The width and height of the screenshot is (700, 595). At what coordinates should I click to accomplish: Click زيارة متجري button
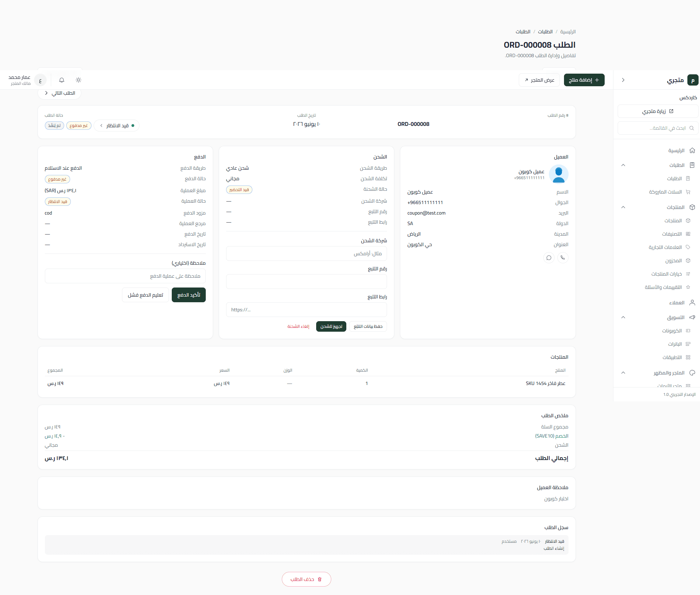(658, 111)
